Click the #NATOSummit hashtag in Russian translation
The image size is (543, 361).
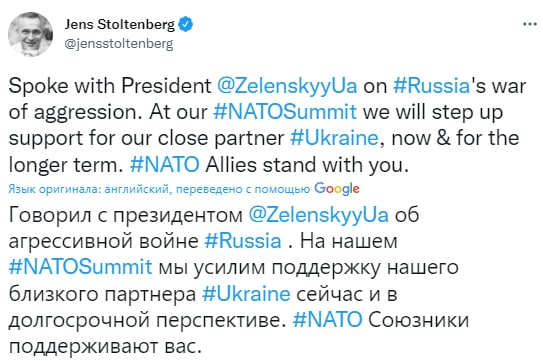[80, 267]
